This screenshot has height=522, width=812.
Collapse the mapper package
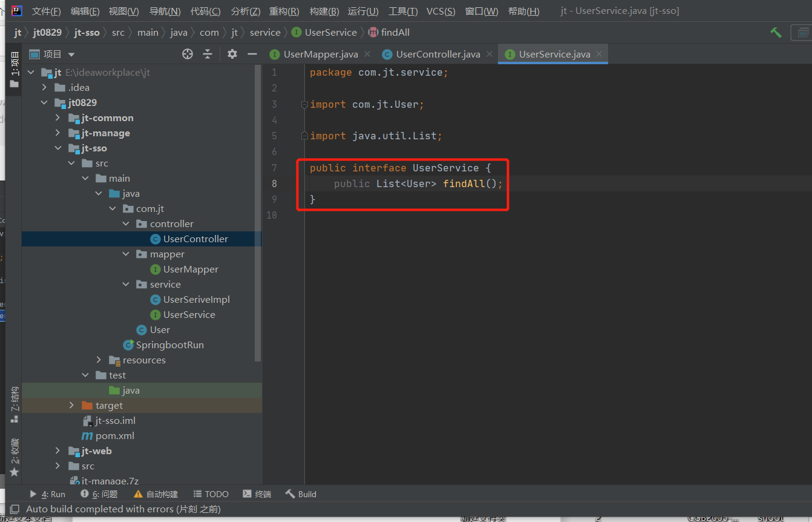click(x=126, y=254)
